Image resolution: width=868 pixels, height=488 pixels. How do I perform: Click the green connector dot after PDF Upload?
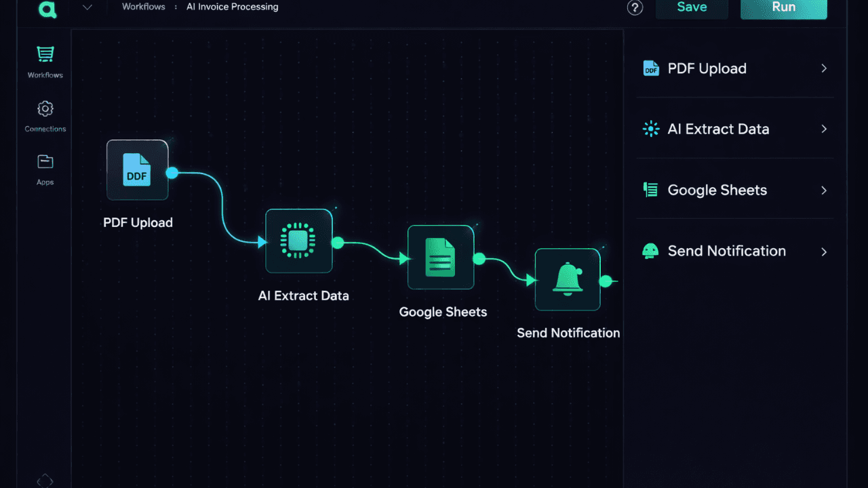[172, 173]
